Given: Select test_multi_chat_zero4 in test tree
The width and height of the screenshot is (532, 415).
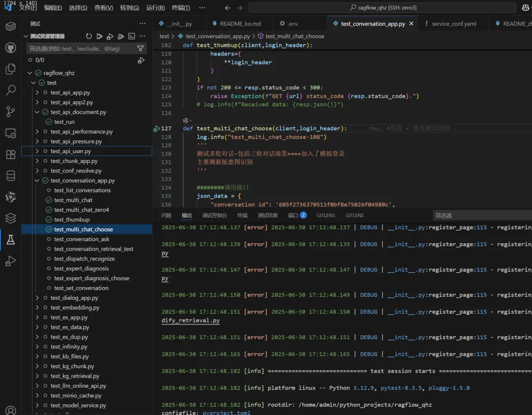Looking at the screenshot, I should (x=81, y=210).
